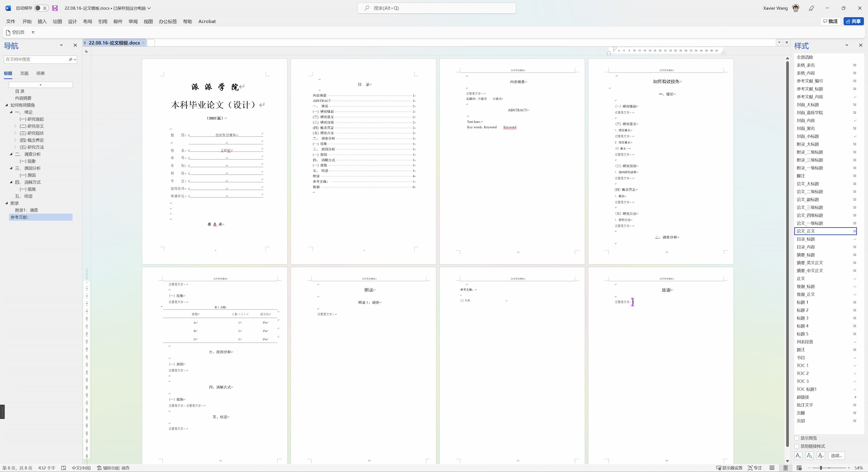The height and width of the screenshot is (472, 868).
Task: Click the purple save icon in title bar
Action: (x=55, y=8)
